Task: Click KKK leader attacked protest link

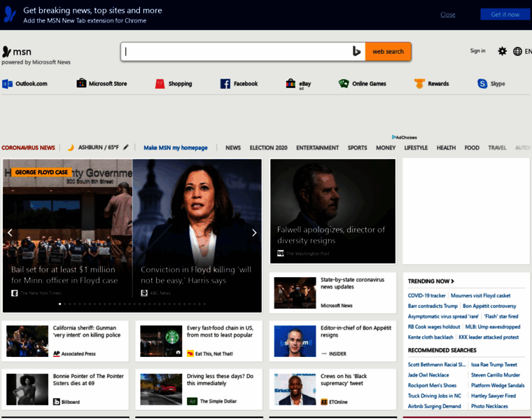Action: (x=489, y=337)
